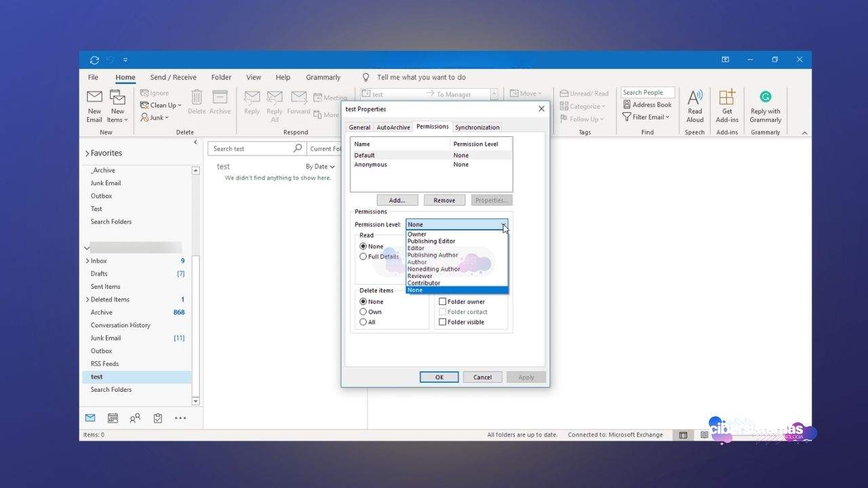Open the Send / Receive tab

173,77
